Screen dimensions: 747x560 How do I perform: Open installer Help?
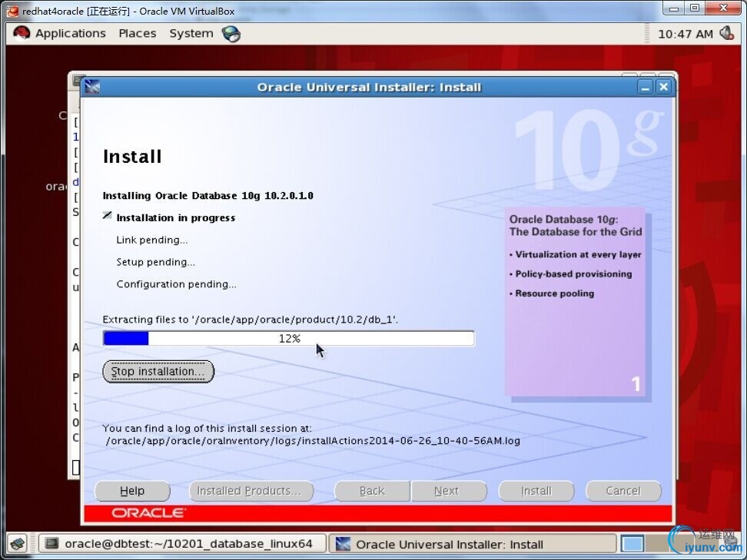coord(132,491)
